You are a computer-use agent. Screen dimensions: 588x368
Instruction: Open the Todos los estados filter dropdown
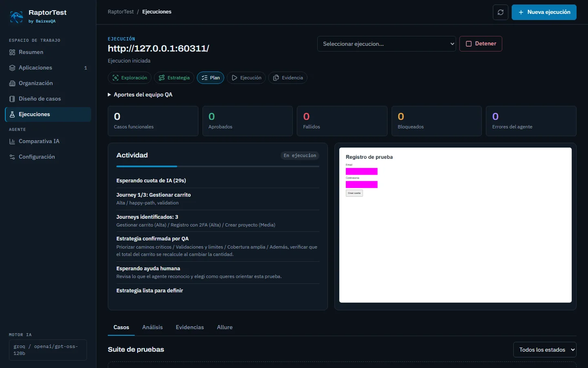click(x=545, y=350)
